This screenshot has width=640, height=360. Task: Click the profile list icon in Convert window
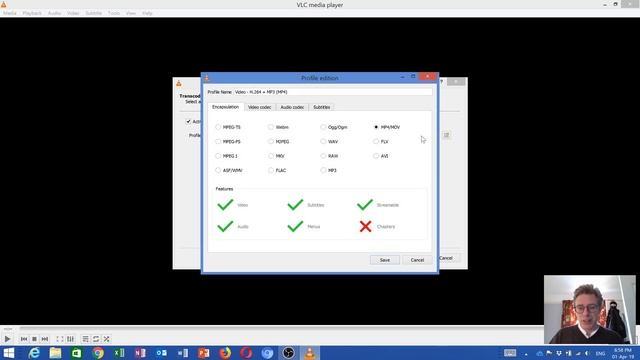(447, 135)
